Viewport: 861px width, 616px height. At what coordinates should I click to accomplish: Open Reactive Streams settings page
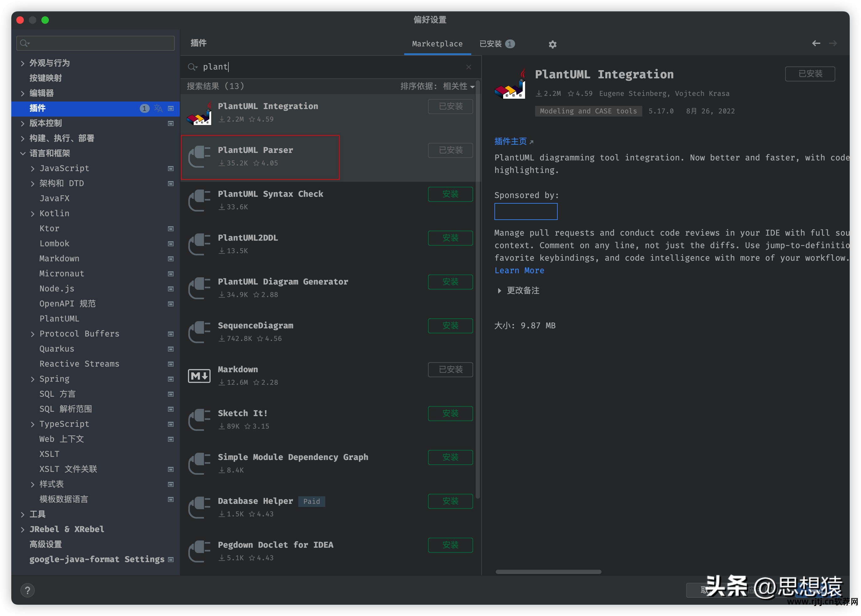pos(79,364)
